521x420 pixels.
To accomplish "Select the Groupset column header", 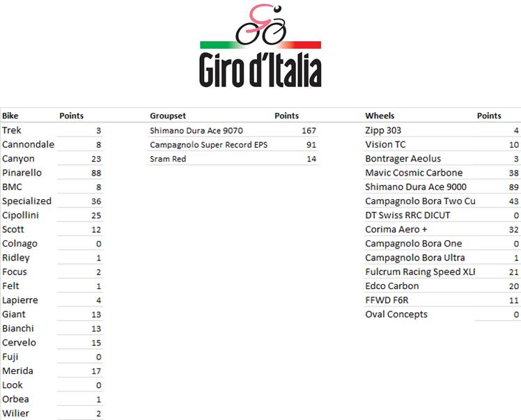I will tap(168, 116).
